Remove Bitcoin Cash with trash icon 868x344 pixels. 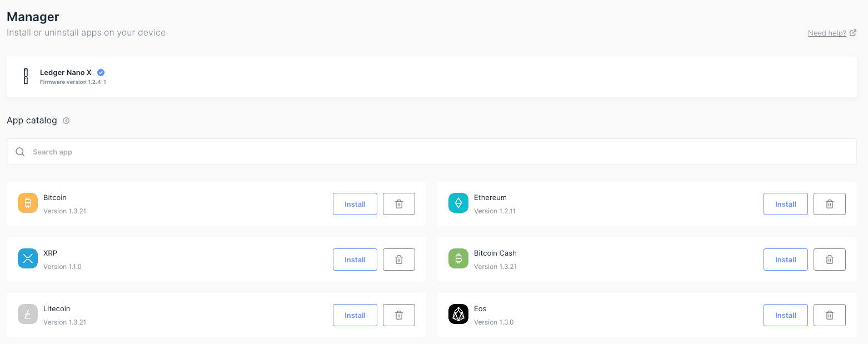click(x=830, y=260)
